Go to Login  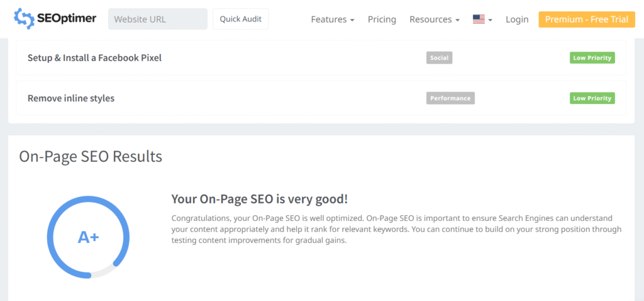[x=517, y=20]
